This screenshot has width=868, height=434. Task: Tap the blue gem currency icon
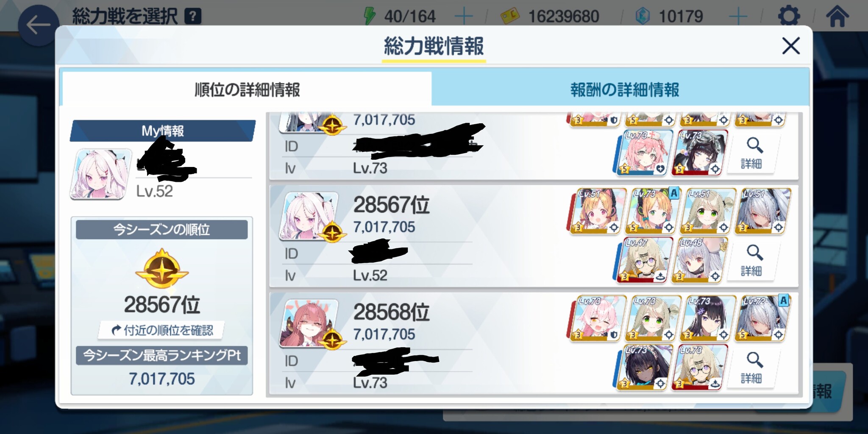tap(643, 17)
